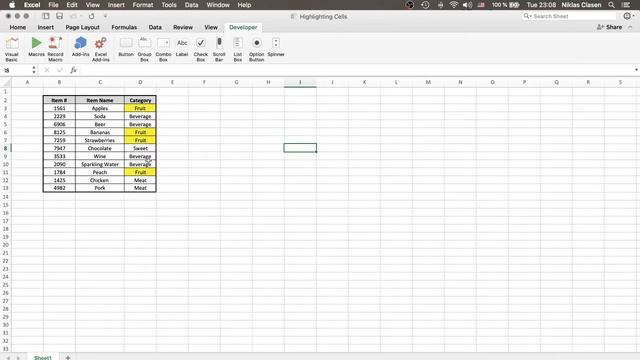Click the Wi-Fi status icon
This screenshot has width=640, height=360.
pyautogui.click(x=453, y=5)
